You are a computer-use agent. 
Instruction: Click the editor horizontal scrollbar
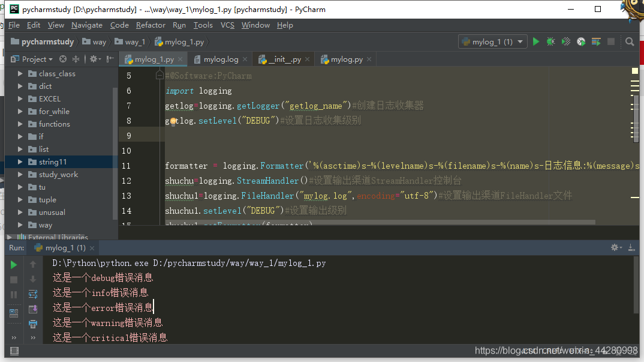click(x=380, y=222)
